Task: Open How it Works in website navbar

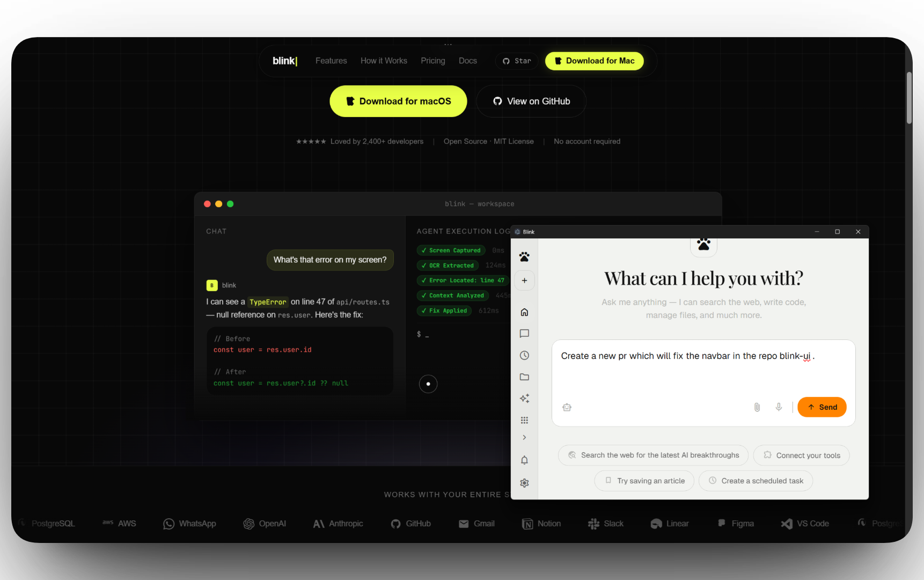Action: click(384, 61)
